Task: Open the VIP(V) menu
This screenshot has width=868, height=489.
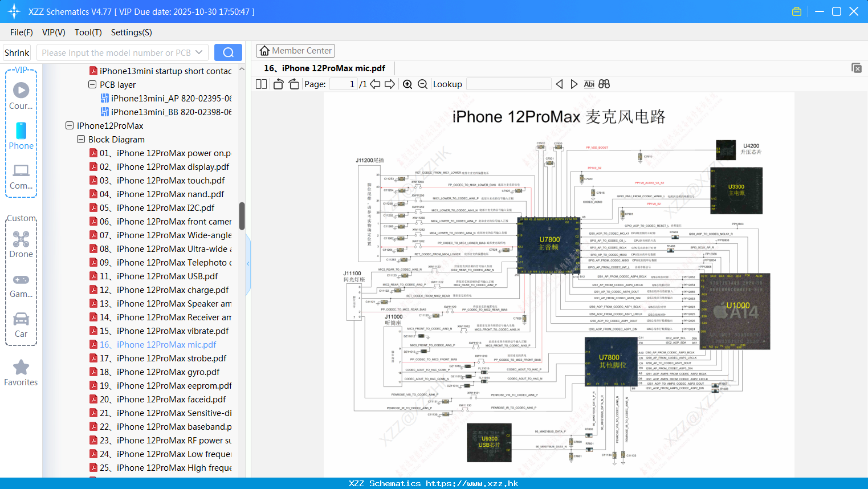Action: pyautogui.click(x=54, y=32)
